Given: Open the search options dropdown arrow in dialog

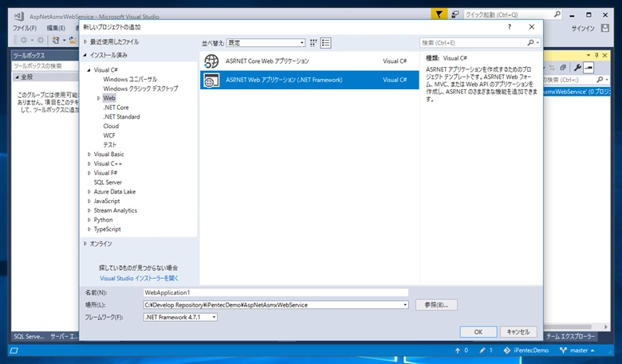Looking at the screenshot, I should 537,43.
